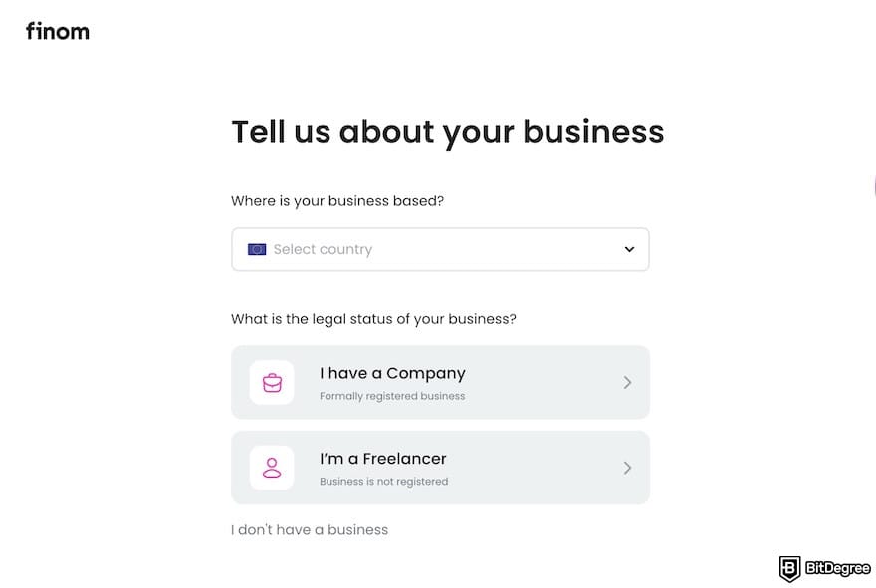This screenshot has height=588, width=876.
Task: Click the chevron on the Freelancer card
Action: pos(628,468)
